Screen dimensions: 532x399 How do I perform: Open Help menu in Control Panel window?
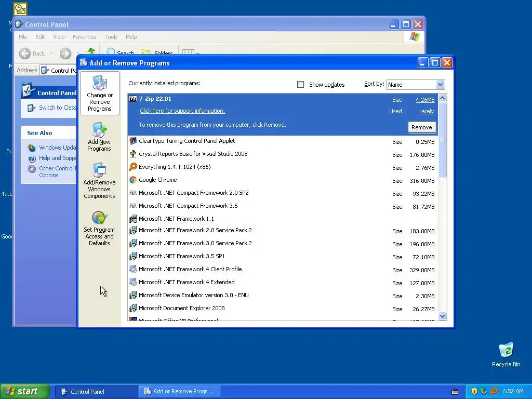(131, 37)
